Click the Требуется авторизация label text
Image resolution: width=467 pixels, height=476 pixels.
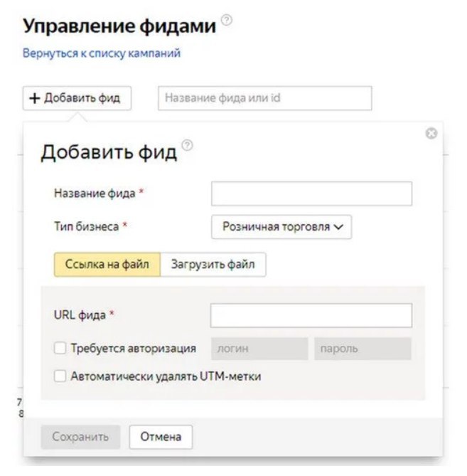133,349
